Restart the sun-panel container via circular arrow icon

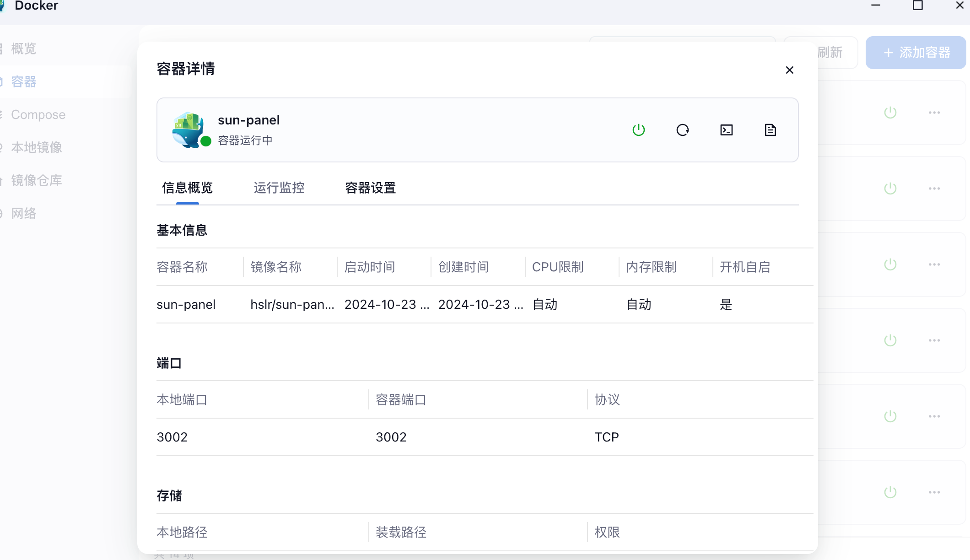pos(682,130)
